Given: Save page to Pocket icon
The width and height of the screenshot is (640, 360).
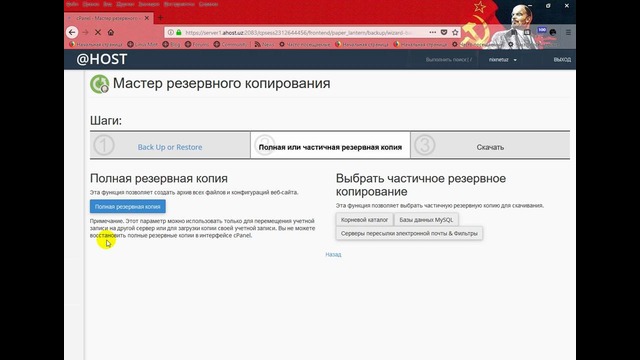Looking at the screenshot, I should [444, 32].
